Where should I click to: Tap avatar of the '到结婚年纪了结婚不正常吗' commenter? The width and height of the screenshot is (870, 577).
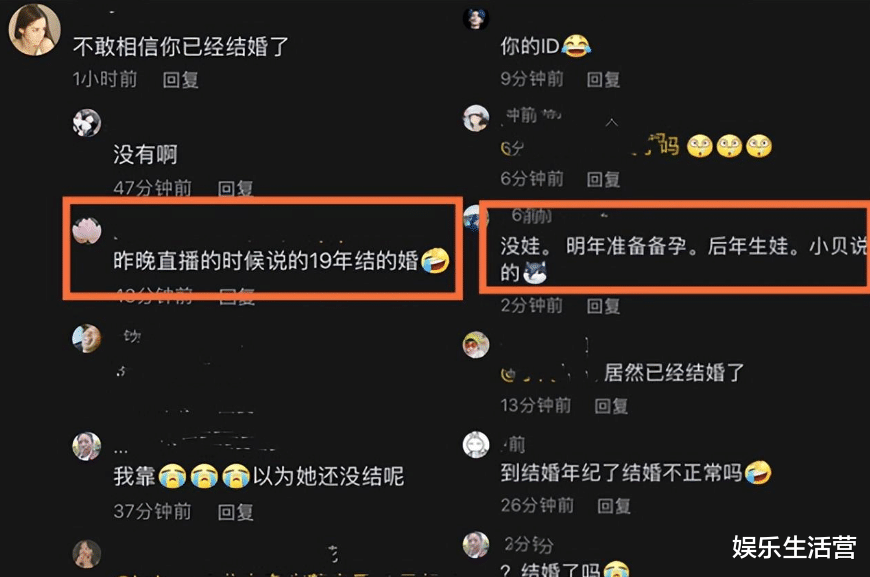click(476, 444)
